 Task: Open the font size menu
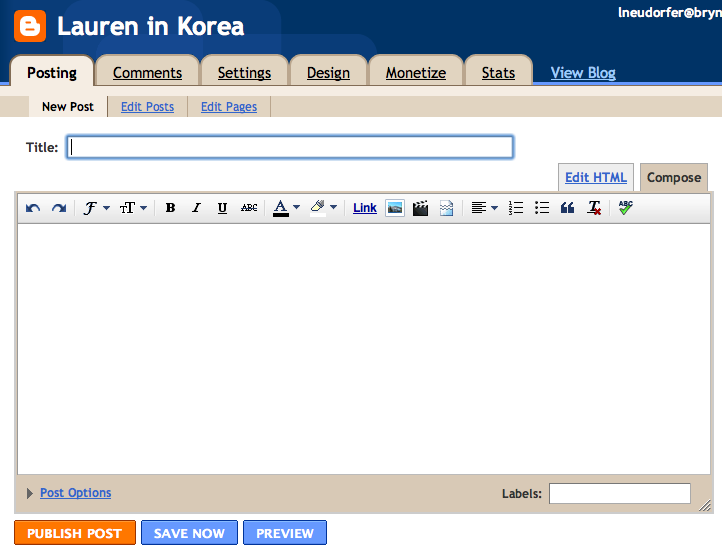click(x=133, y=208)
